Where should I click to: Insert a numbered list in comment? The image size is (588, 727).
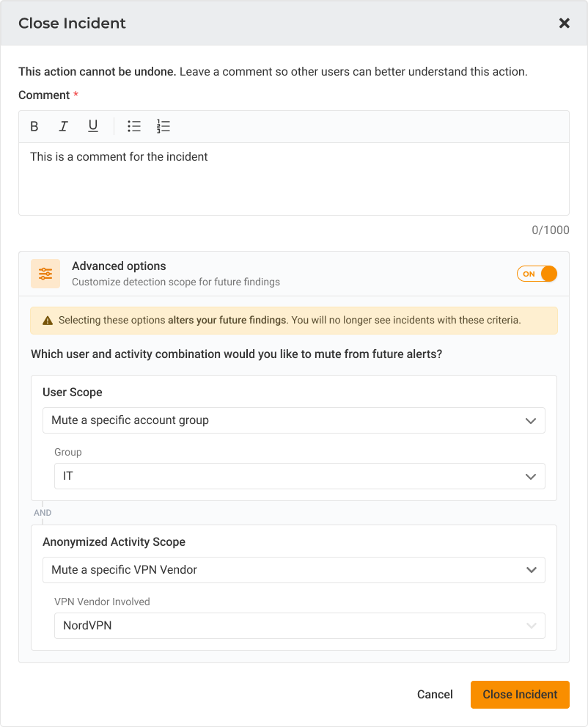tap(163, 126)
